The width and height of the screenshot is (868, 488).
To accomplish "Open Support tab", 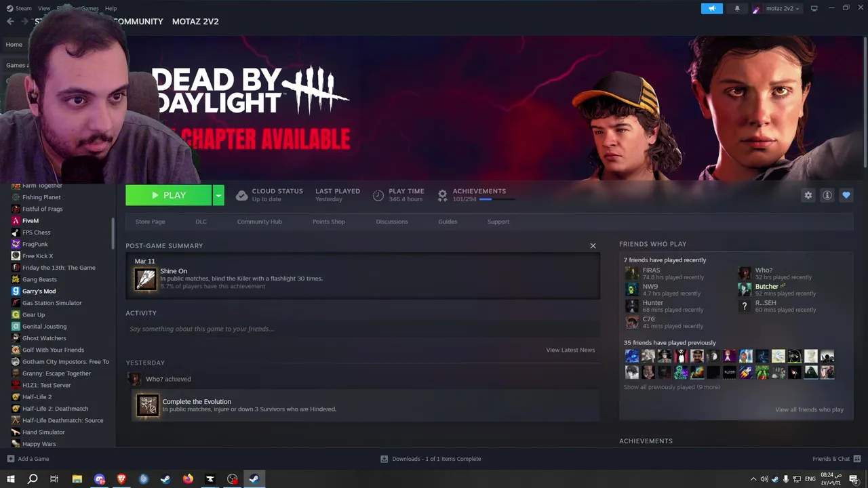I will pyautogui.click(x=498, y=222).
